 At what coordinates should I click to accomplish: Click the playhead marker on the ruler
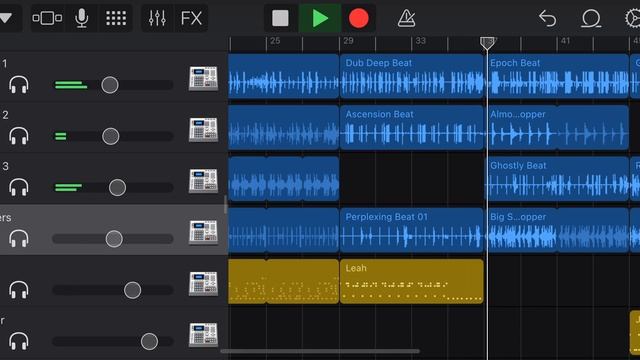[487, 43]
